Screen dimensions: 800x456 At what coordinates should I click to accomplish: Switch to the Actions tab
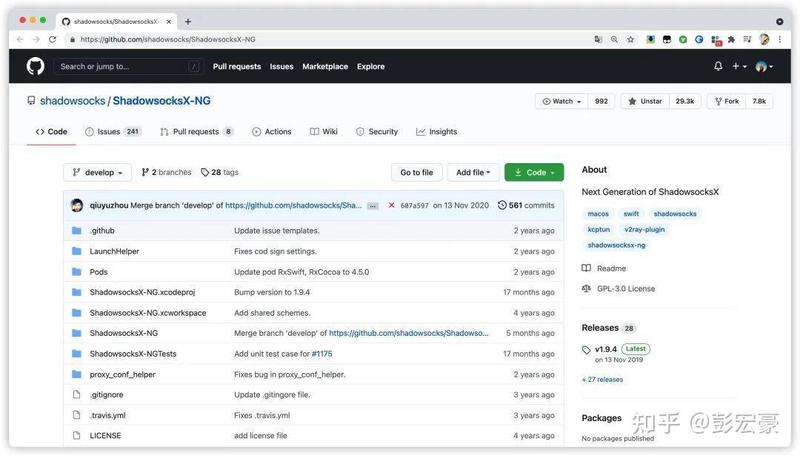tap(271, 132)
